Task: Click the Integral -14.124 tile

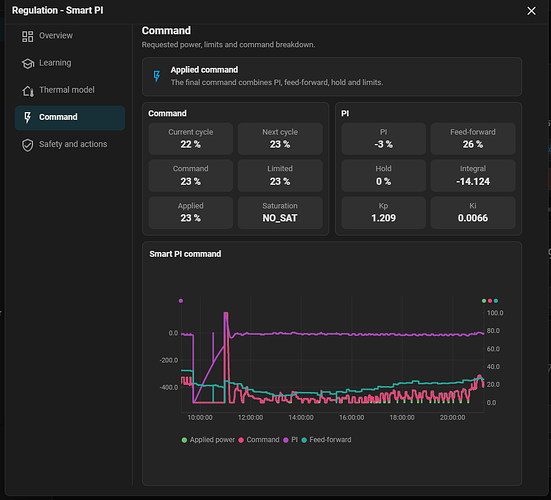Action: (x=473, y=176)
